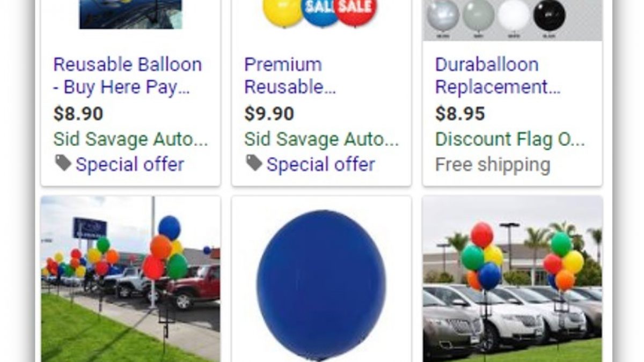Click tag icon beside Premium Reusable special offer
The width and height of the screenshot is (644, 362).
coord(254,164)
